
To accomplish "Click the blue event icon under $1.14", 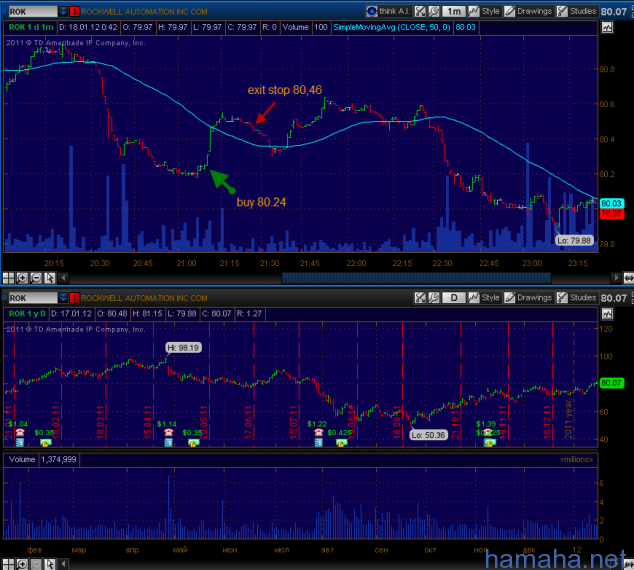I will [x=169, y=442].
